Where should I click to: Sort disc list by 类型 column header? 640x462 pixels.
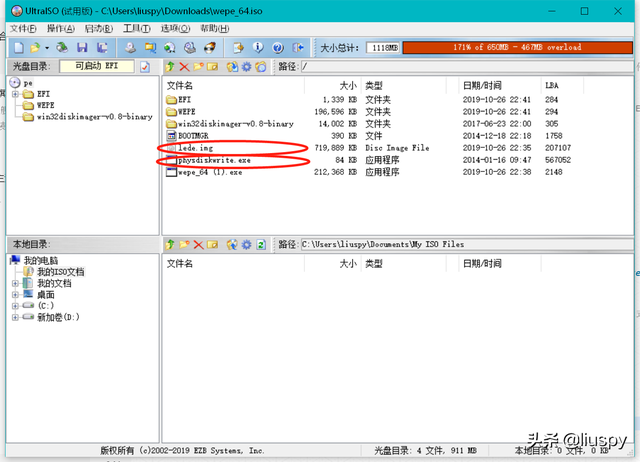coord(374,86)
